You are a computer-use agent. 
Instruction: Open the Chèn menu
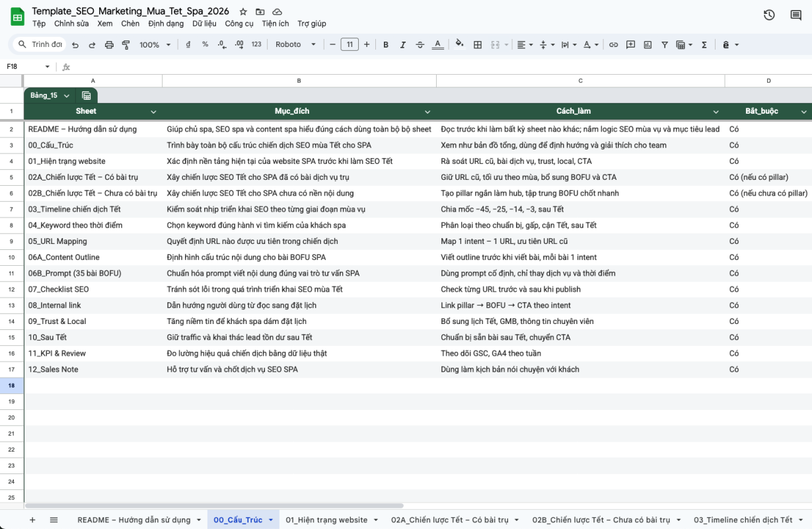(130, 24)
